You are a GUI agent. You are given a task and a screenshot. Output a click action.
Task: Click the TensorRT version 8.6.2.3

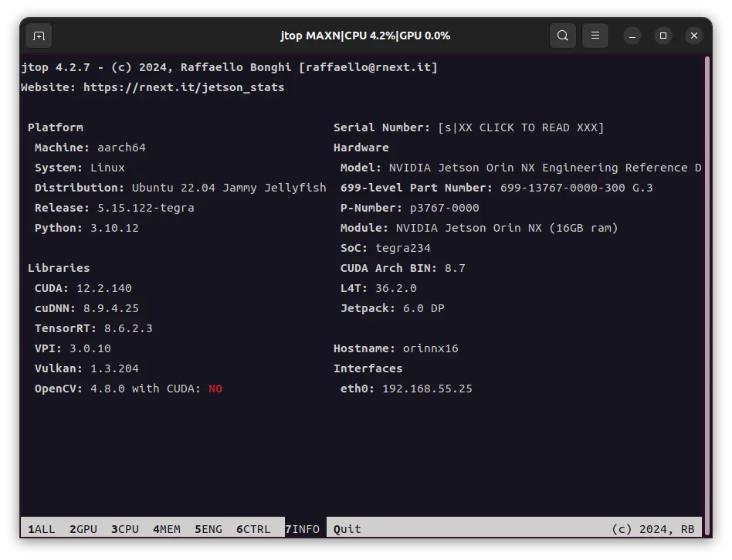click(x=128, y=328)
